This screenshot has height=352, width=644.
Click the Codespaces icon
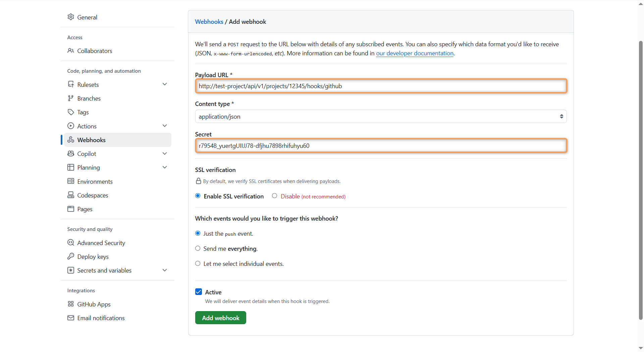pos(70,195)
